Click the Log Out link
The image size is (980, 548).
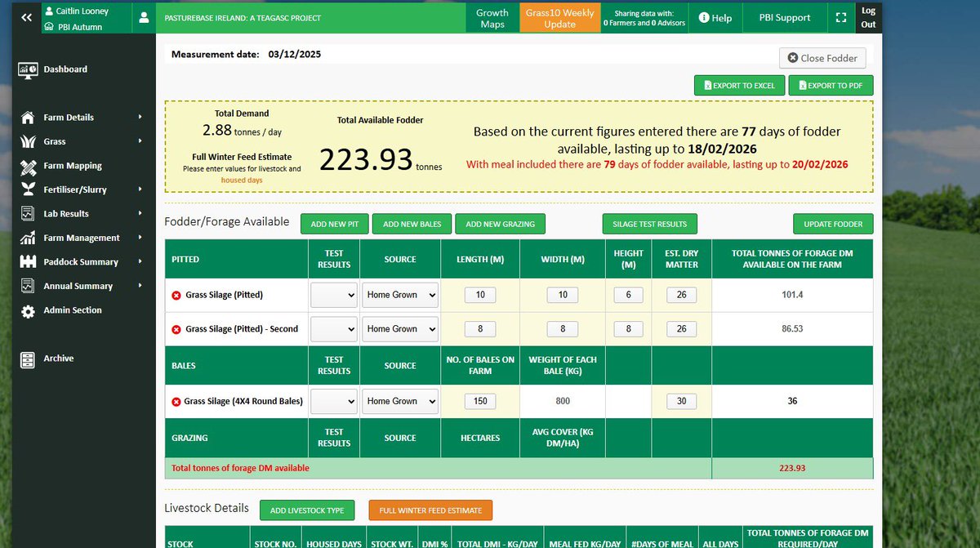(868, 17)
